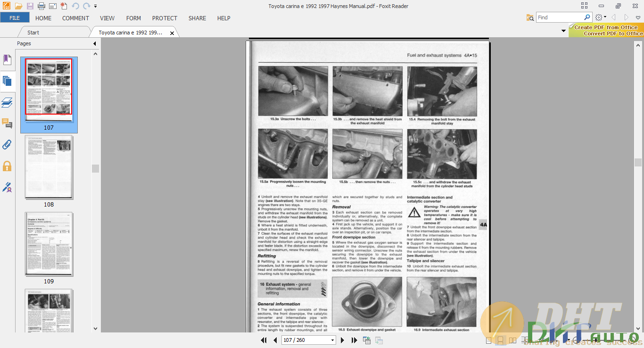Open the HELP ribbon tab
This screenshot has height=348, width=644.
223,18
